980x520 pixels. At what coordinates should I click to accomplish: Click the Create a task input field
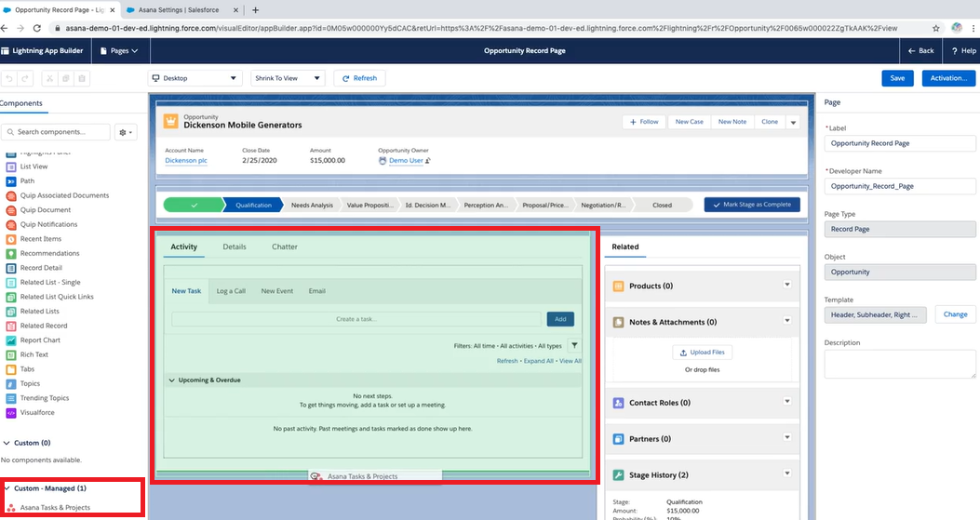[356, 319]
